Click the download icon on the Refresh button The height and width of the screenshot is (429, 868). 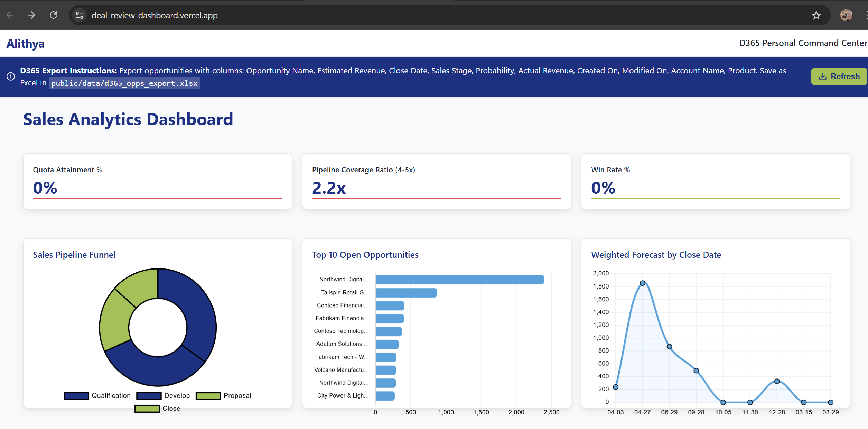[x=823, y=77]
